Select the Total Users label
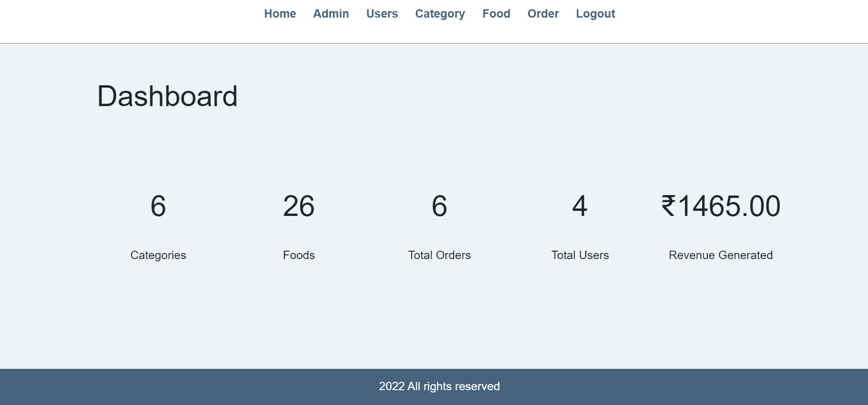Screen dimensions: 868x405 click(580, 255)
